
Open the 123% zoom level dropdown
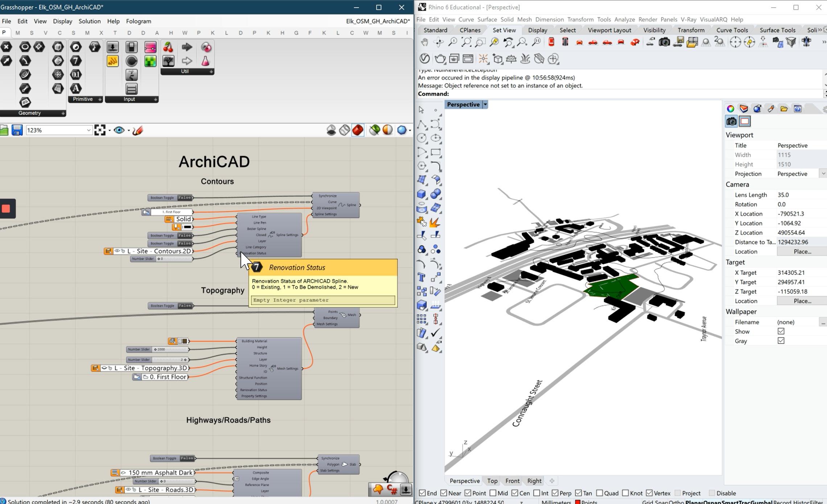(88, 130)
